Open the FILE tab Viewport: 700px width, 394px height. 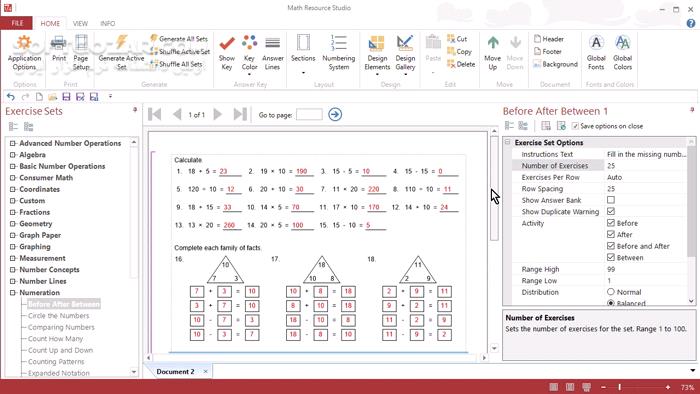tap(17, 23)
